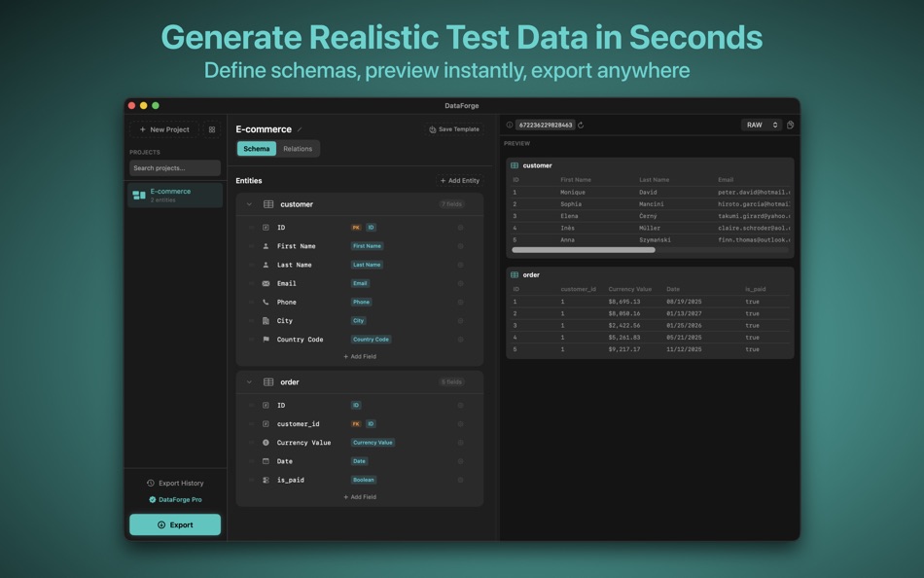924x578 pixels.
Task: Collapse the customer entity section
Action: (250, 204)
